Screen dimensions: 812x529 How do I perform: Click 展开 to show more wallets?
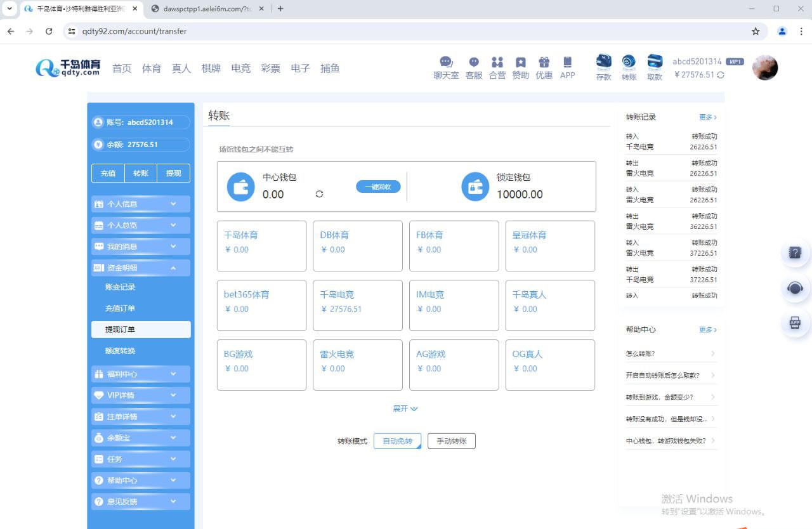pos(405,408)
